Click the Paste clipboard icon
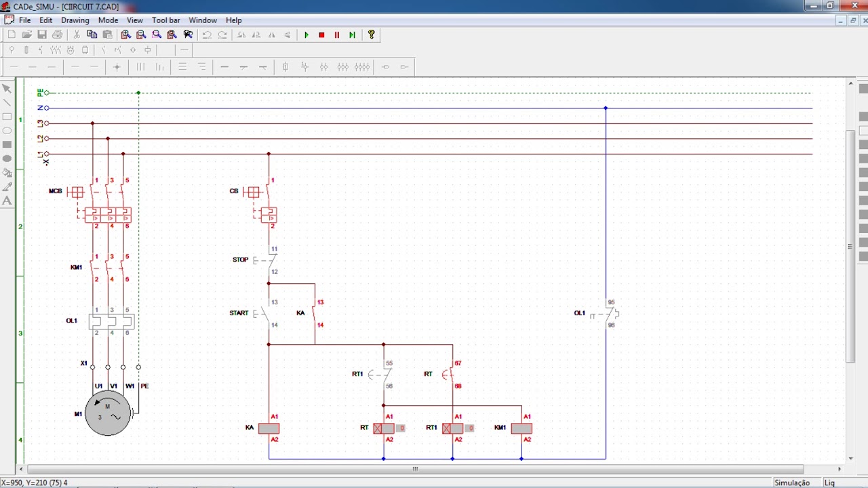 (x=106, y=35)
